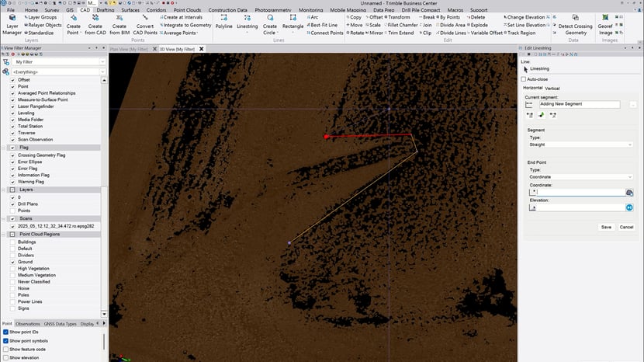The height and width of the screenshot is (362, 644).
Task: Open Convert CAD Points tool
Action: pos(145,25)
